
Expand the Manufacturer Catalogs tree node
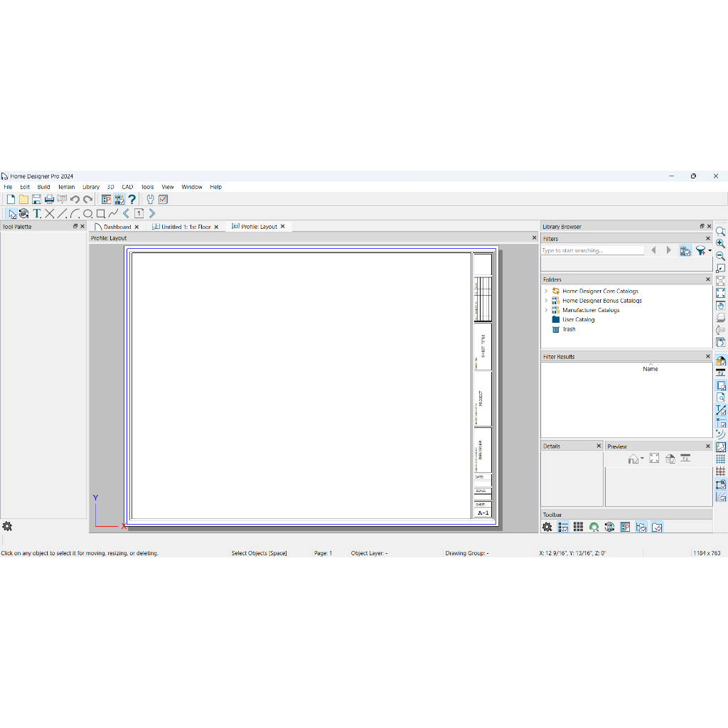point(546,310)
